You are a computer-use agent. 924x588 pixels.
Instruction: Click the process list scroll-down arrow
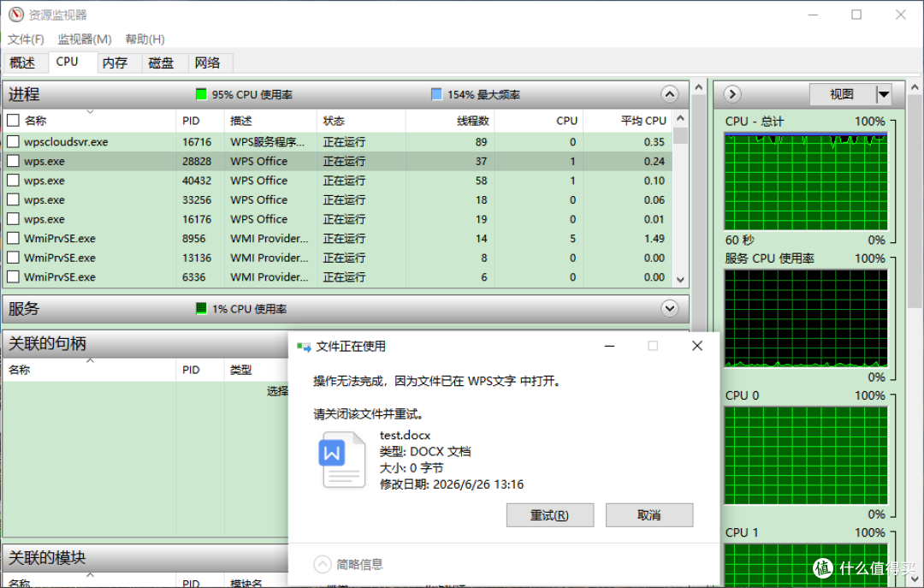(x=680, y=280)
